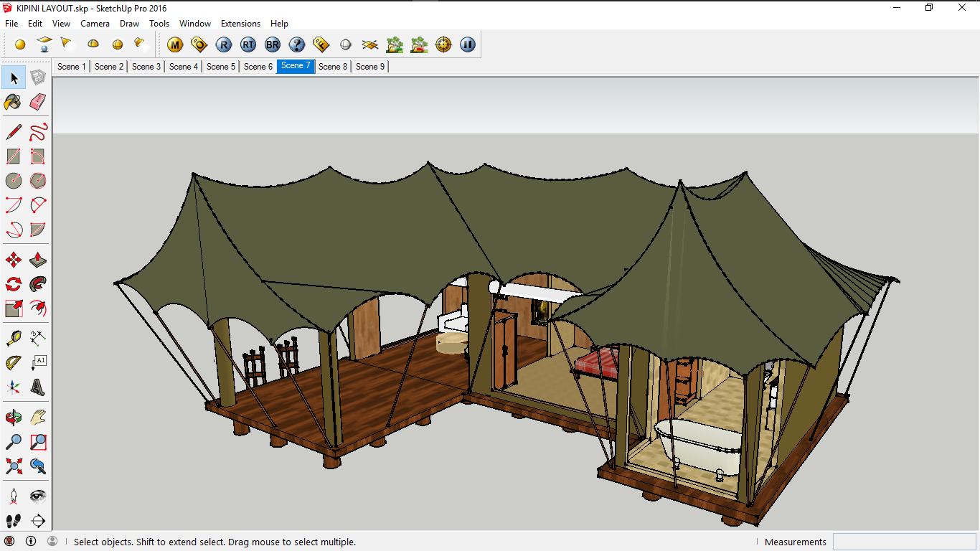This screenshot has width=980, height=551.
Task: Switch to the Scene 9 tab
Action: (x=370, y=67)
